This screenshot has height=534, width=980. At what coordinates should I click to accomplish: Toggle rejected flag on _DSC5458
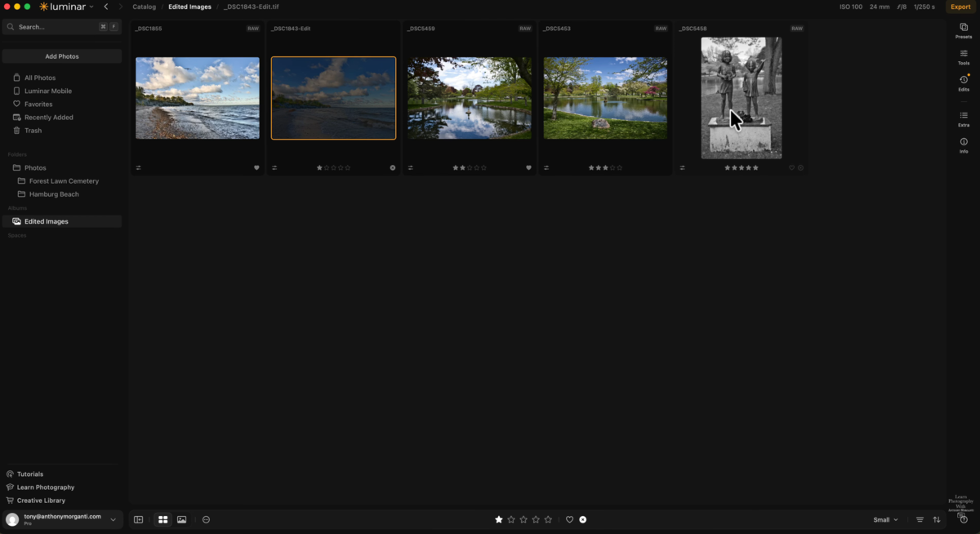point(800,167)
